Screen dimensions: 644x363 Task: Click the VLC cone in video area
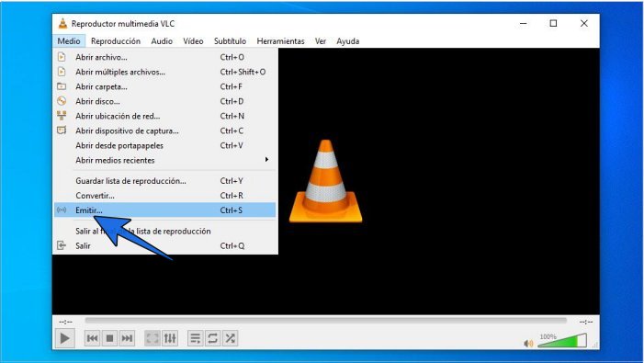tap(326, 181)
